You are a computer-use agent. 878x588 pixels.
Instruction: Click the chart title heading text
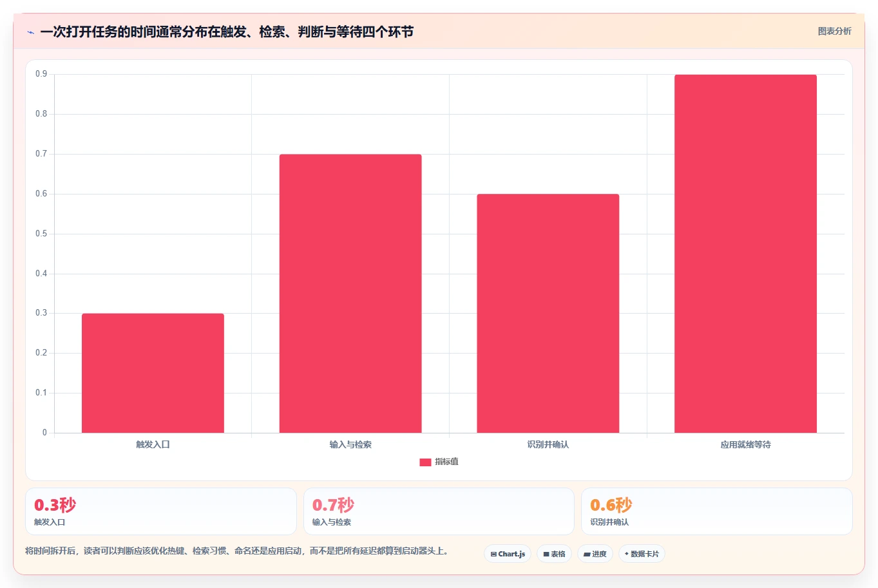[x=227, y=32]
